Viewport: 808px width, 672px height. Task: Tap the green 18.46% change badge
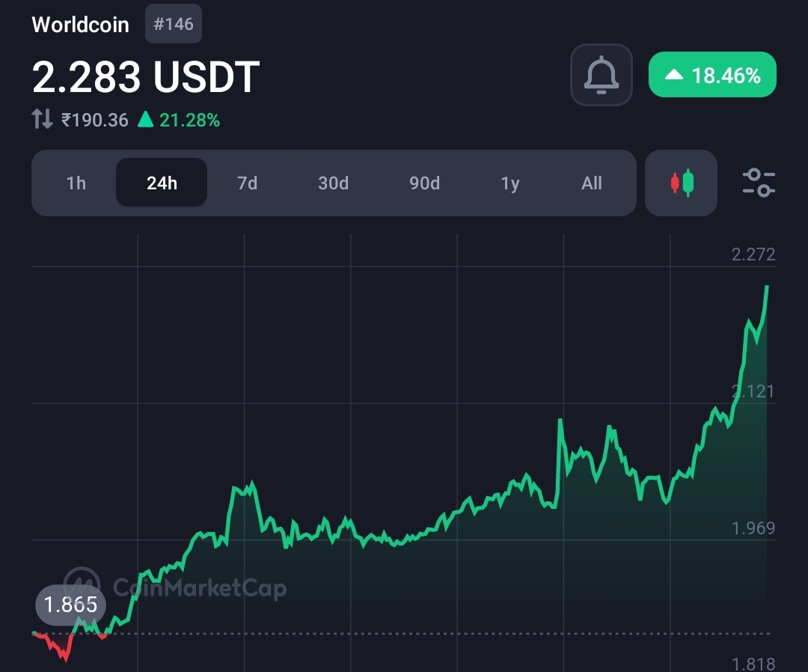(x=712, y=75)
